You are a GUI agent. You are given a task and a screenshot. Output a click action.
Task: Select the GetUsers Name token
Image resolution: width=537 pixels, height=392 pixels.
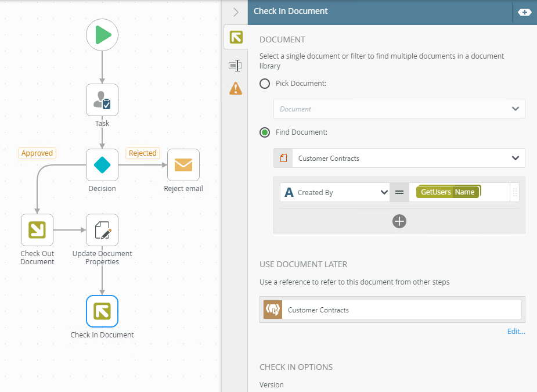448,192
